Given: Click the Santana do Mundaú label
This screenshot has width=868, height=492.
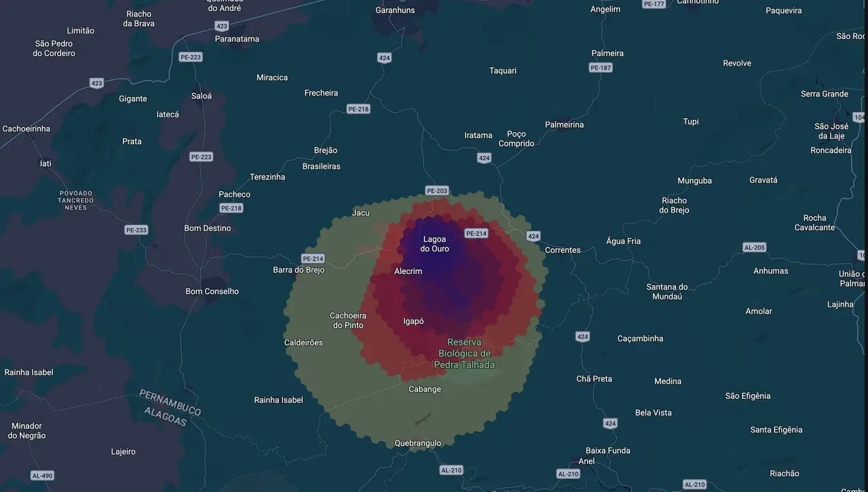Looking at the screenshot, I should (667, 292).
